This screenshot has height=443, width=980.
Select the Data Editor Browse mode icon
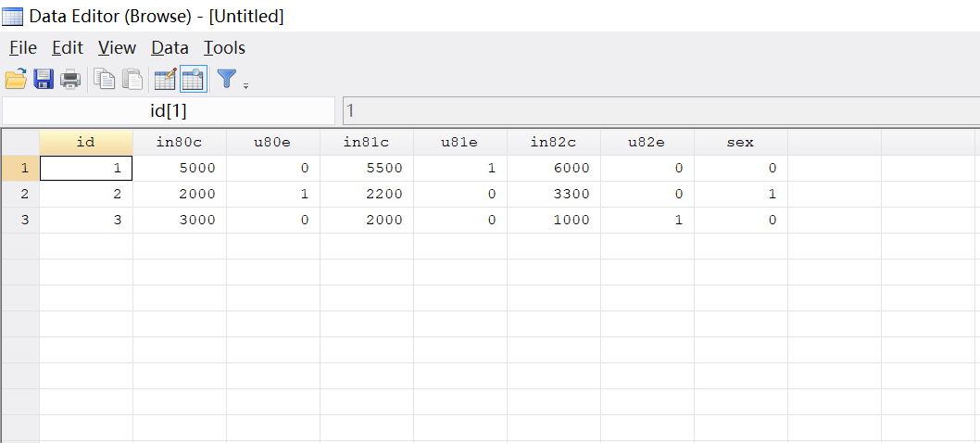[193, 80]
